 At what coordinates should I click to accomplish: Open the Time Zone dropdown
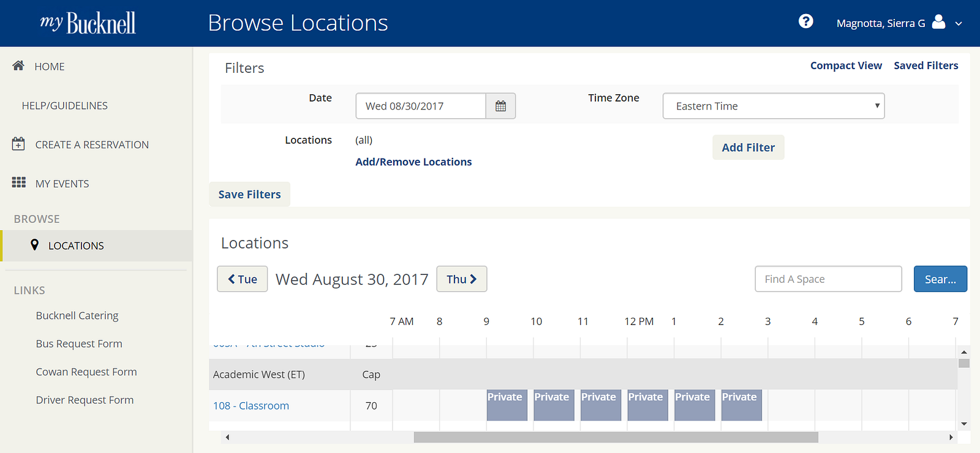tap(774, 106)
